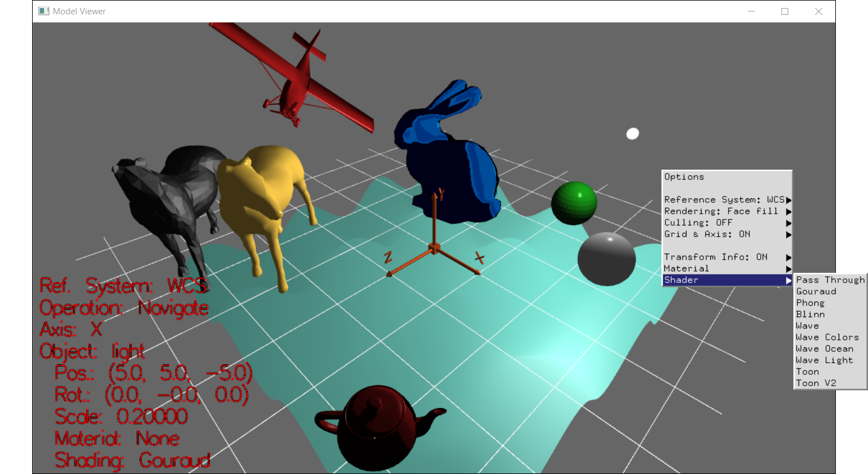868x474 pixels.
Task: Choose the Wave Ocean shader
Action: pyautogui.click(x=830, y=348)
